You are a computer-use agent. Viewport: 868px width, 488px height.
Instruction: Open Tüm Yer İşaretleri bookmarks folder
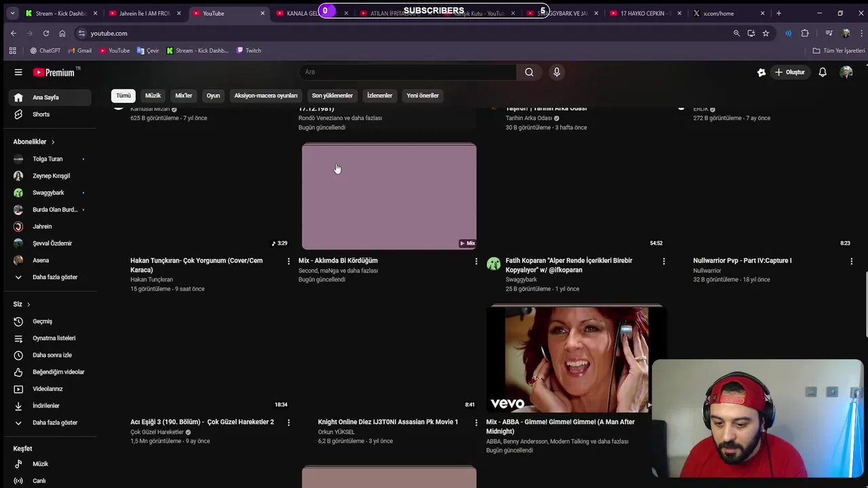[x=839, y=51]
